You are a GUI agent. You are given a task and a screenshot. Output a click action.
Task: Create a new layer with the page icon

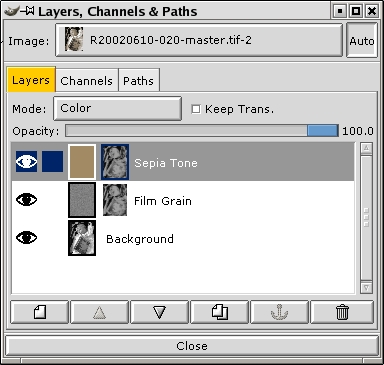(39, 312)
